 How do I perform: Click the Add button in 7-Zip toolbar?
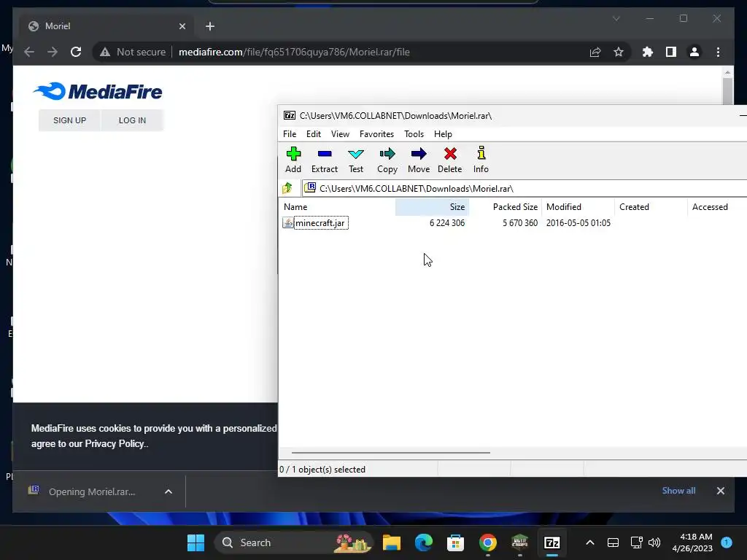(293, 160)
